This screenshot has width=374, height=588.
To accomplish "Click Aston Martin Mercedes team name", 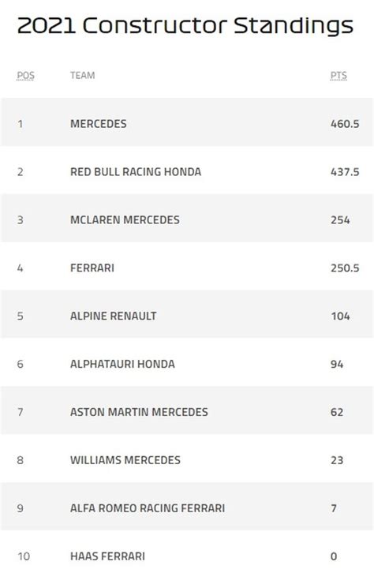I will click(139, 412).
